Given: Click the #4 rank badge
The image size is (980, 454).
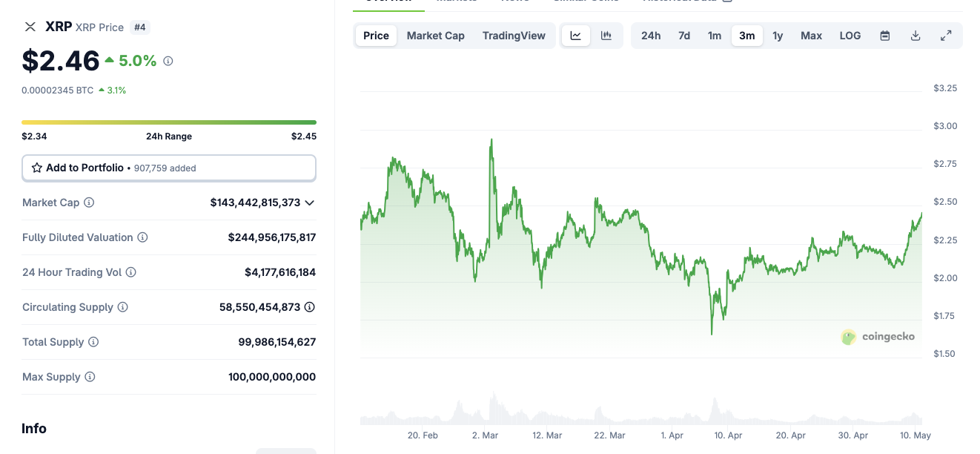Looking at the screenshot, I should tap(139, 27).
